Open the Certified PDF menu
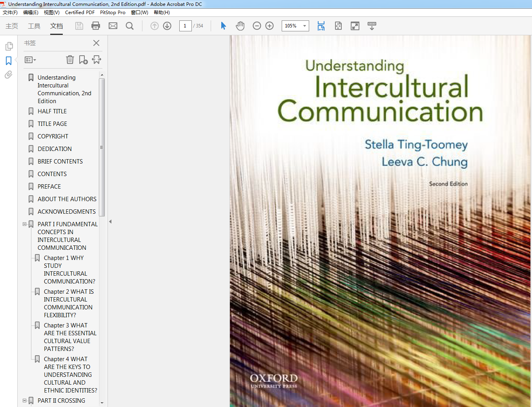The height and width of the screenshot is (407, 532). 80,13
